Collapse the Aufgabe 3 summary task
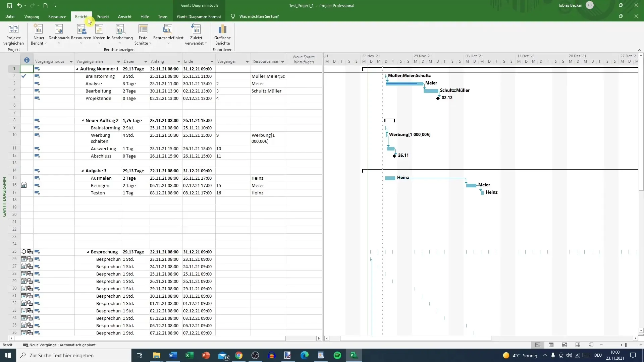Image resolution: width=644 pixels, height=362 pixels. (83, 171)
